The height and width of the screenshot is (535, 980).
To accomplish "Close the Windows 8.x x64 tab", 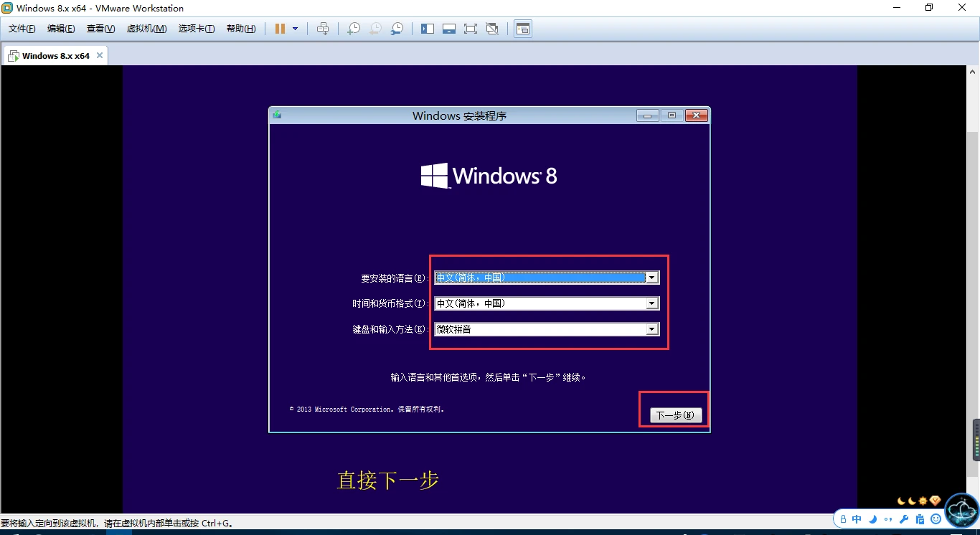I will pyautogui.click(x=100, y=55).
